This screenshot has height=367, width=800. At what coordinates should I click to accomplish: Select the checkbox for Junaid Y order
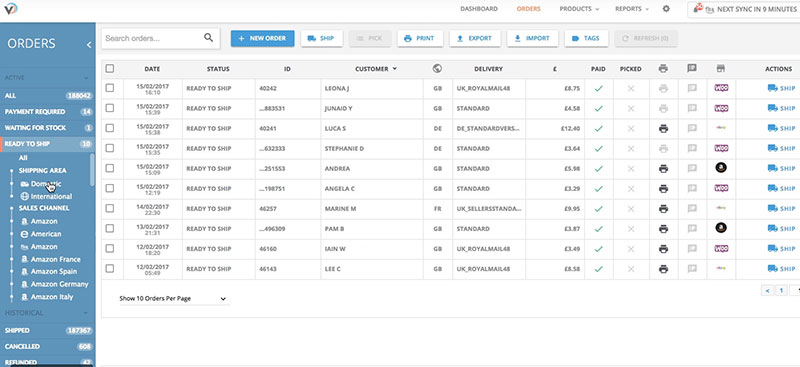coord(110,108)
